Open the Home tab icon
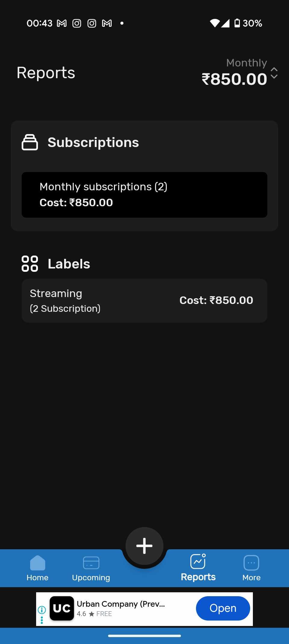This screenshot has width=289, height=644. (x=38, y=563)
